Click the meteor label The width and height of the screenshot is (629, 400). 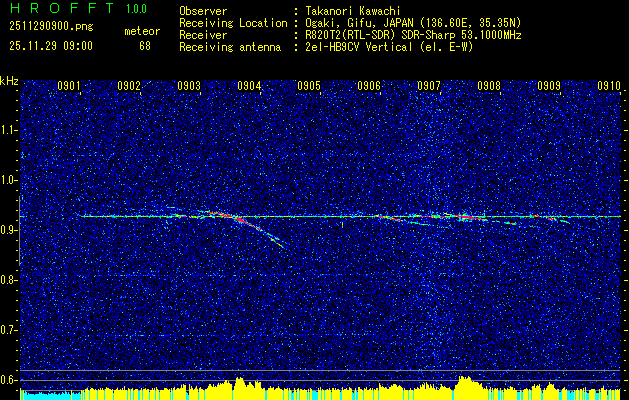142,31
